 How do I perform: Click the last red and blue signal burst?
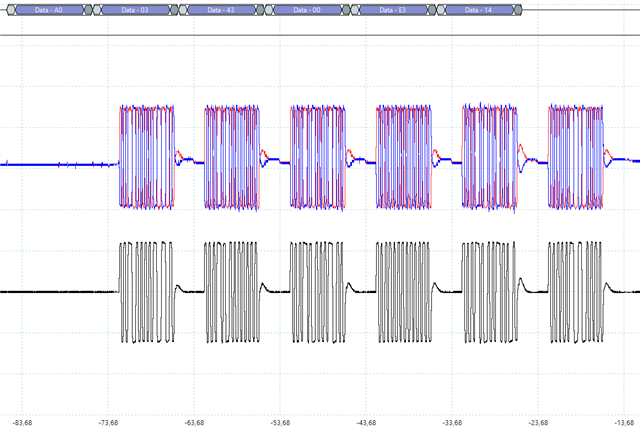576,157
